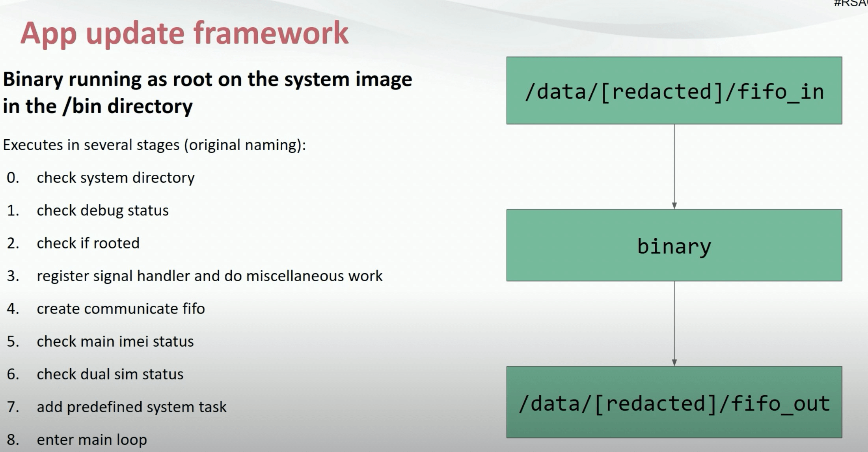Click the fifo_in path box

674,91
